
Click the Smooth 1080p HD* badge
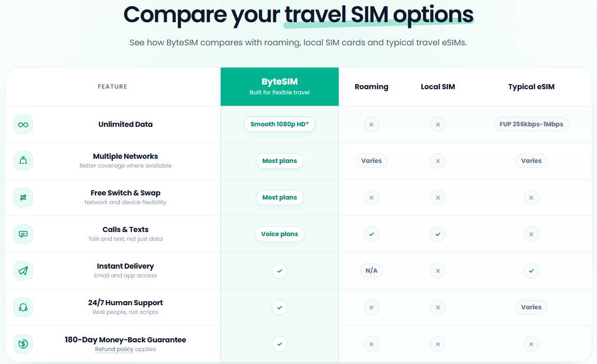click(x=279, y=124)
